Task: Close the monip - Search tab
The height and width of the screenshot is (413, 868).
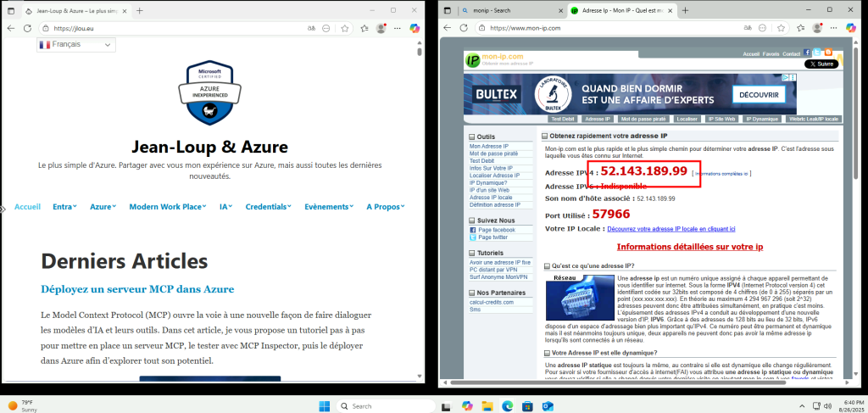Action: tap(559, 10)
